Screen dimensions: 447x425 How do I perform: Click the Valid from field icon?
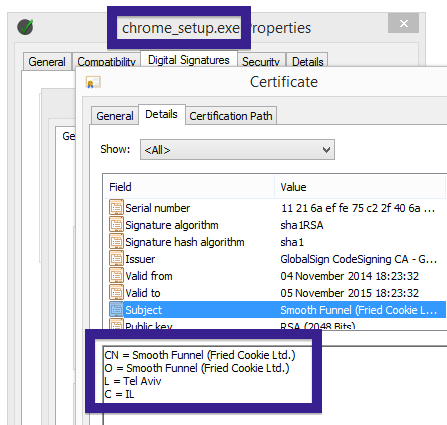click(x=116, y=276)
